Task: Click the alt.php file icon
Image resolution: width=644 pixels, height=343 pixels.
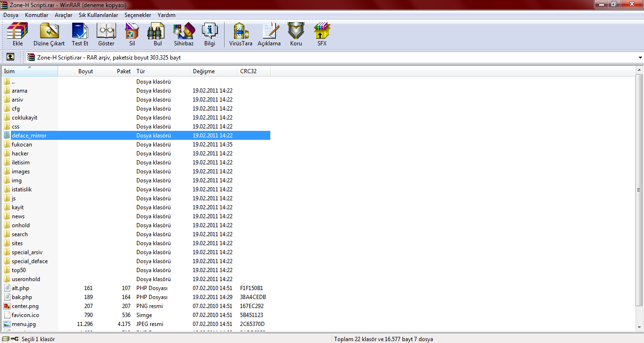Action: [x=7, y=288]
